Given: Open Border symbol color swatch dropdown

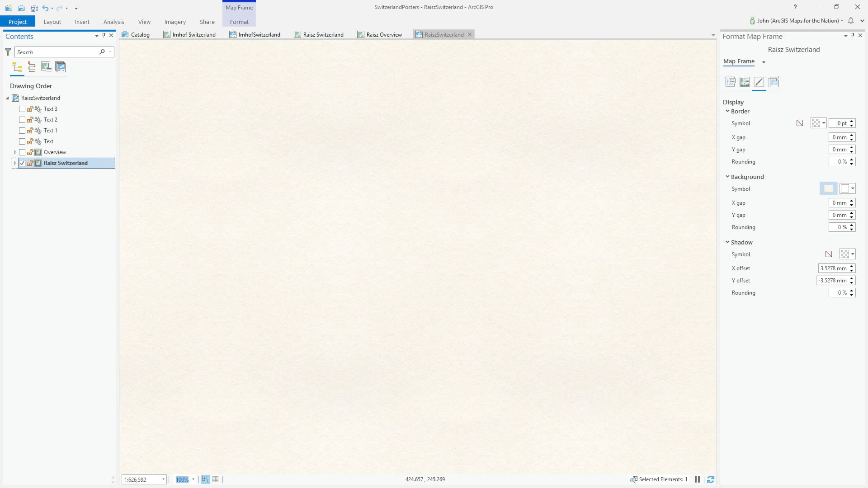Looking at the screenshot, I should (x=818, y=123).
